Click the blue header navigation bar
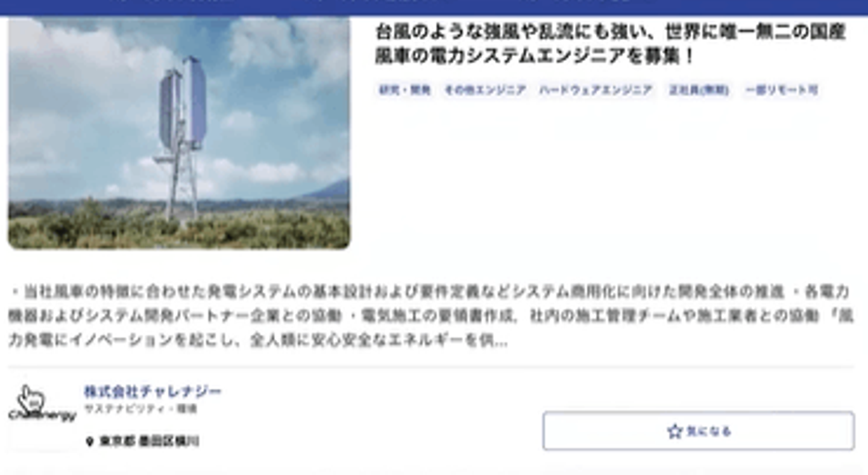Viewport: 868px width, 475px height. click(x=434, y=8)
